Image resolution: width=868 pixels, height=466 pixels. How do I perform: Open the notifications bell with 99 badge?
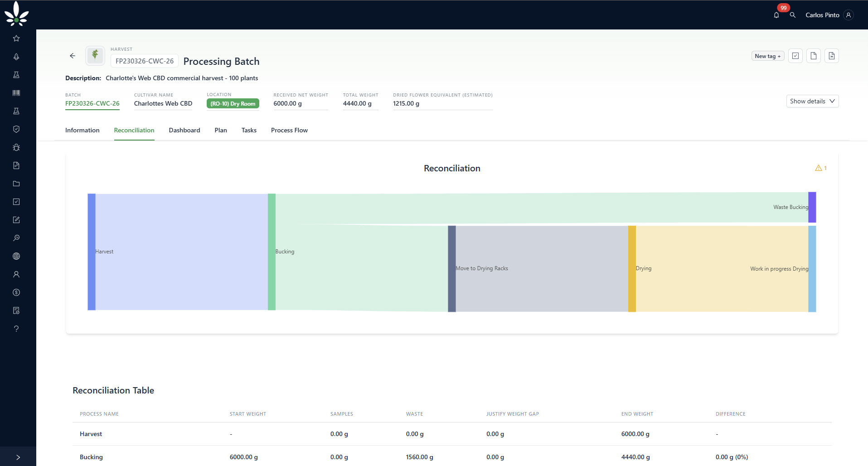click(x=776, y=15)
